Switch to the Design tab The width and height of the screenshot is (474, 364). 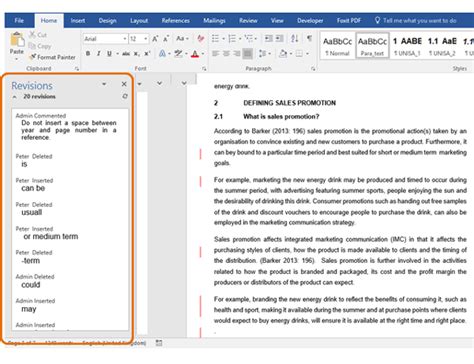click(107, 21)
